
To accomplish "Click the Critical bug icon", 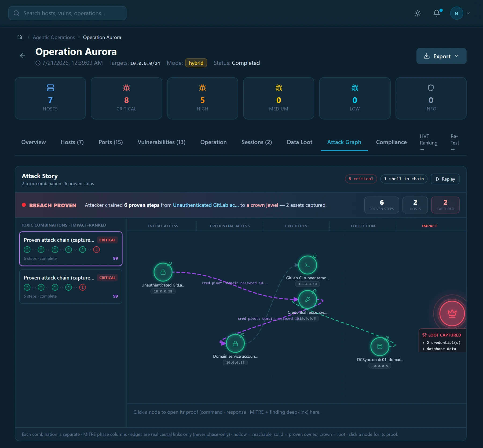I will (x=126, y=88).
